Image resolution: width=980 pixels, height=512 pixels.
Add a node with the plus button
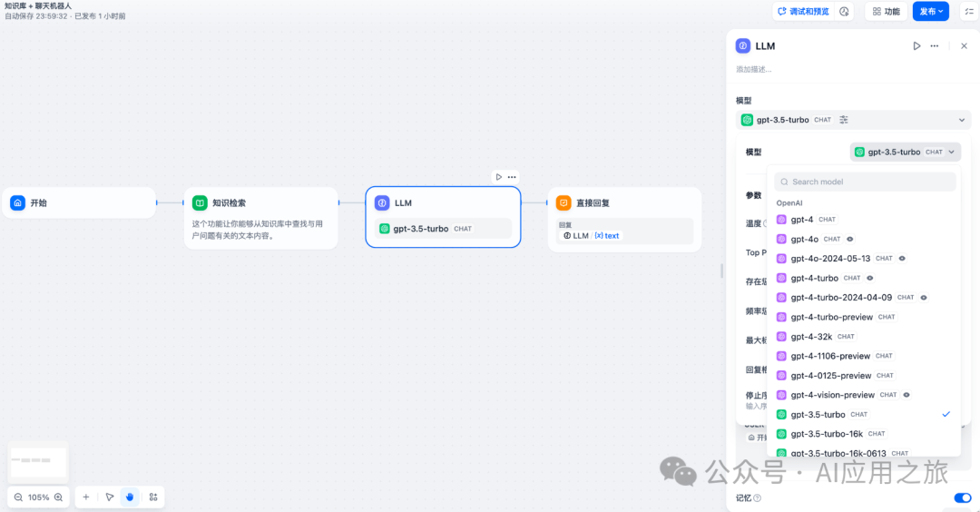pyautogui.click(x=86, y=497)
